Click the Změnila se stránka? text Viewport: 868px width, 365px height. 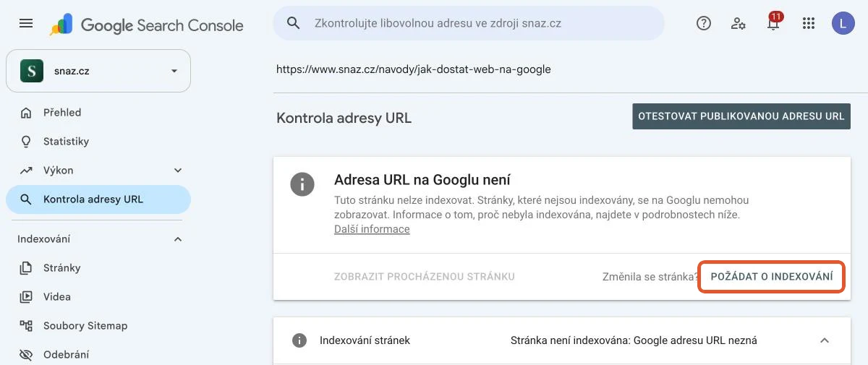(x=650, y=277)
